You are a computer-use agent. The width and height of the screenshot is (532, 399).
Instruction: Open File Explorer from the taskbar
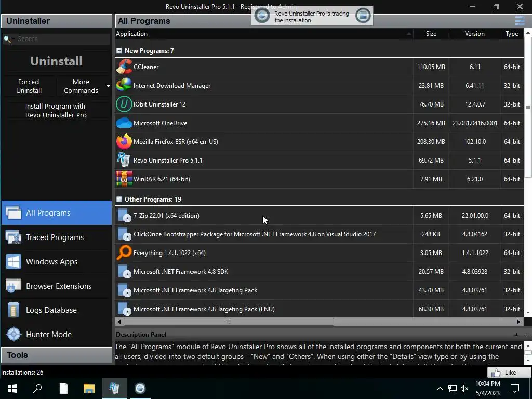(x=89, y=388)
